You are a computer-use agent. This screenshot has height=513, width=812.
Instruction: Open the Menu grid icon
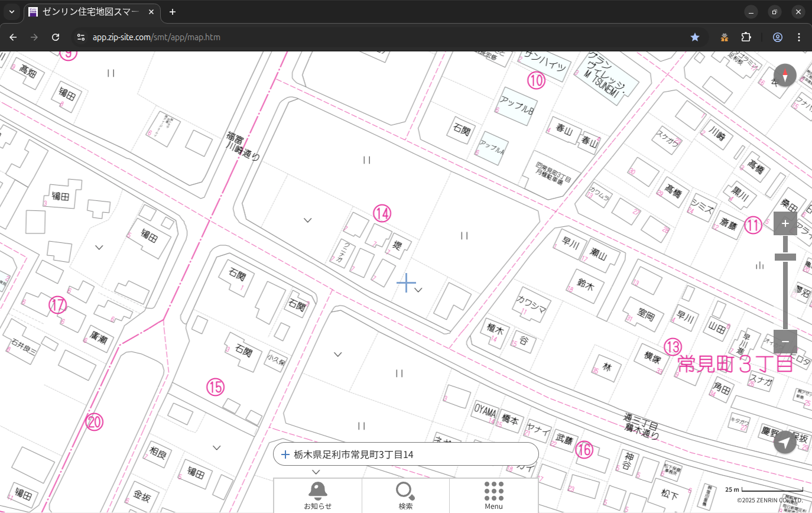[493, 495]
